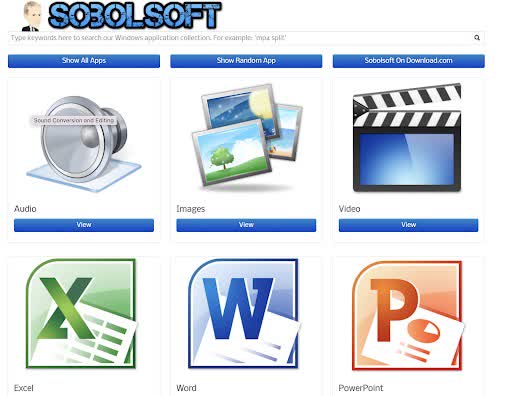Click the Excel category label
This screenshot has width=512, height=396.
(24, 388)
